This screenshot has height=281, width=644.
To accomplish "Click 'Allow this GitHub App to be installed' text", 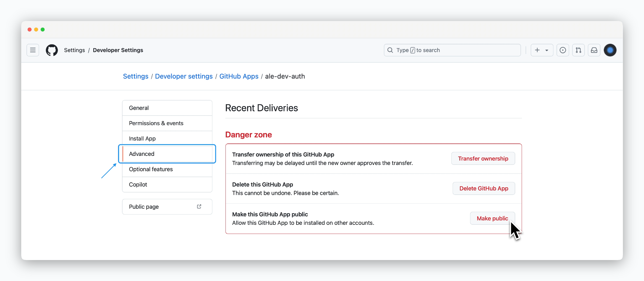I will [303, 223].
